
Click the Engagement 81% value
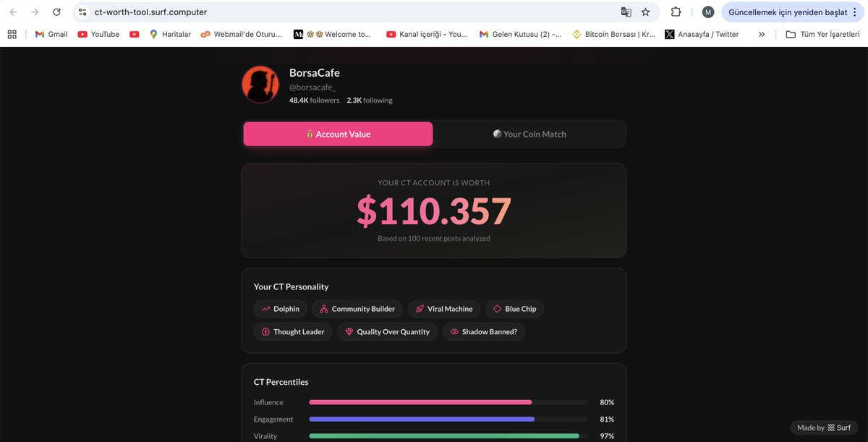(607, 420)
